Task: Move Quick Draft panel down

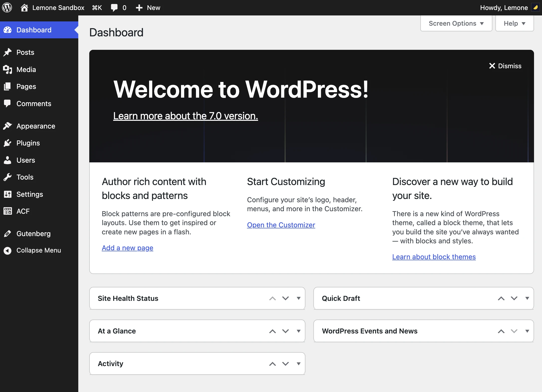Action: (514, 298)
